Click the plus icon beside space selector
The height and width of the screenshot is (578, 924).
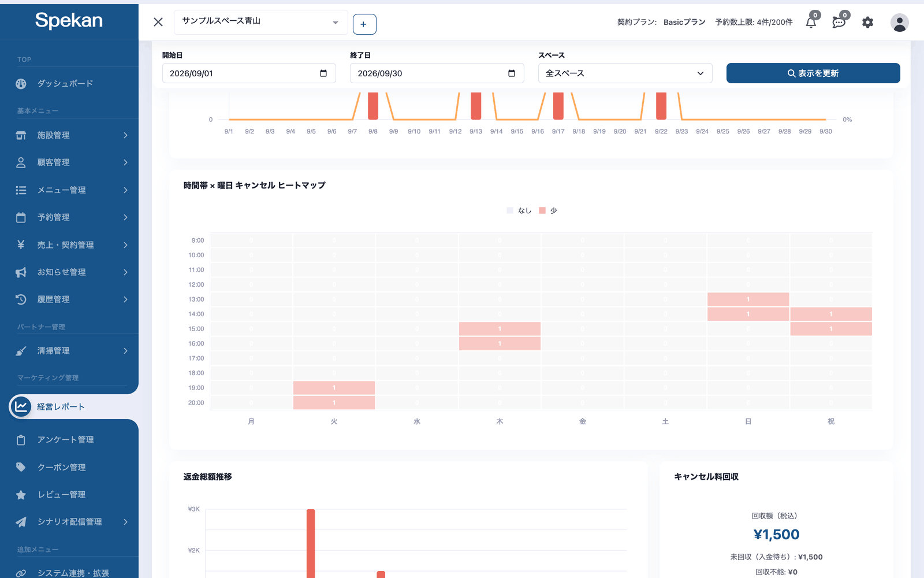(x=364, y=24)
